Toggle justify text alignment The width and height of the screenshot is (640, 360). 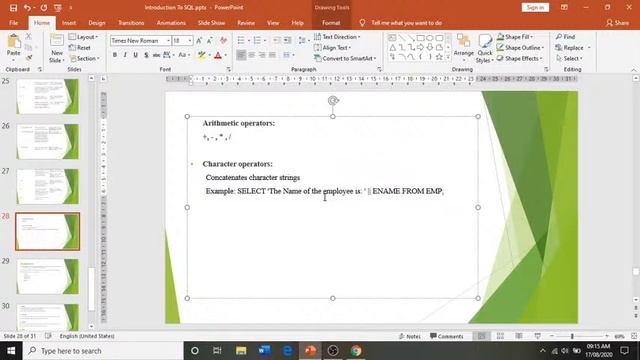tap(272, 55)
